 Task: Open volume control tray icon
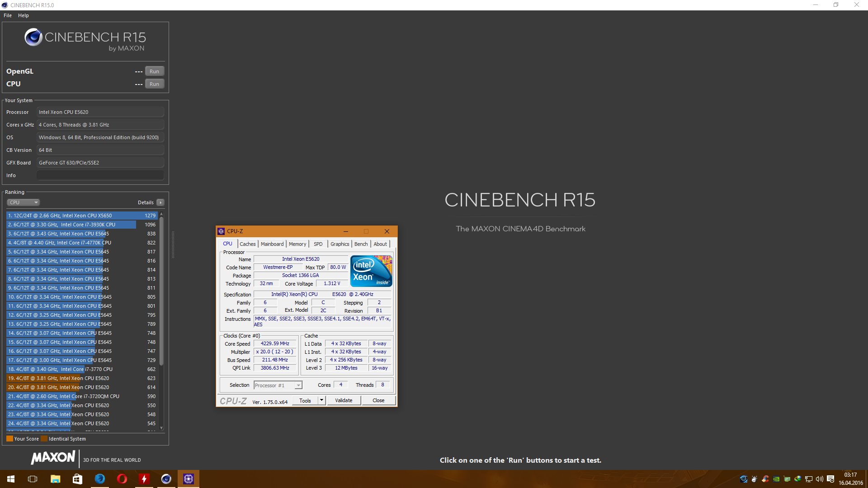pos(820,479)
